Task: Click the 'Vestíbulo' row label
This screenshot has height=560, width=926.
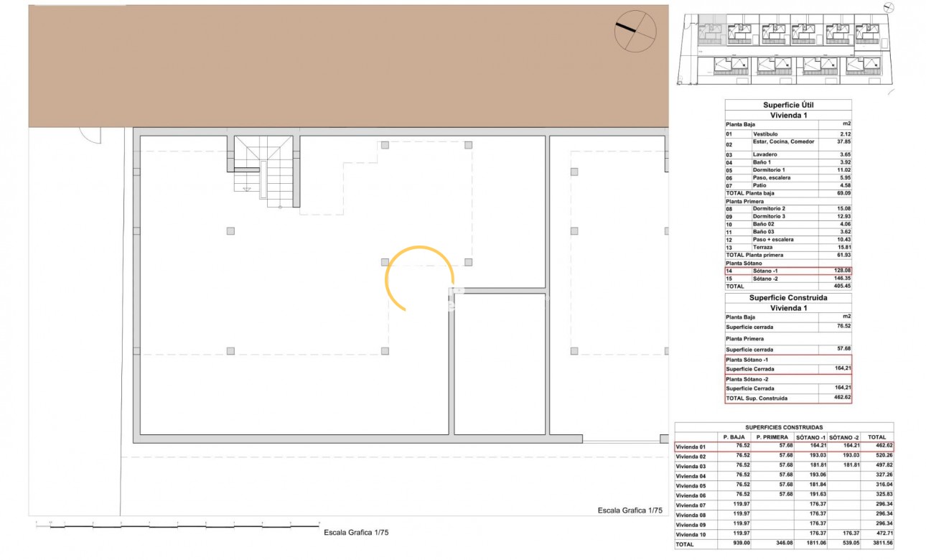Action: coord(767,134)
